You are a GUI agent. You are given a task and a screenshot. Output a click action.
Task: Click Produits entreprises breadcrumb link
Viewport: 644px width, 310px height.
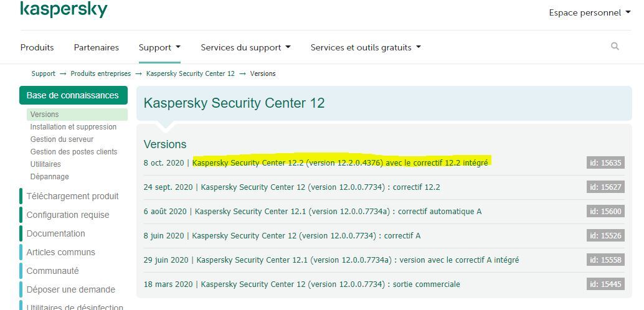tap(101, 73)
